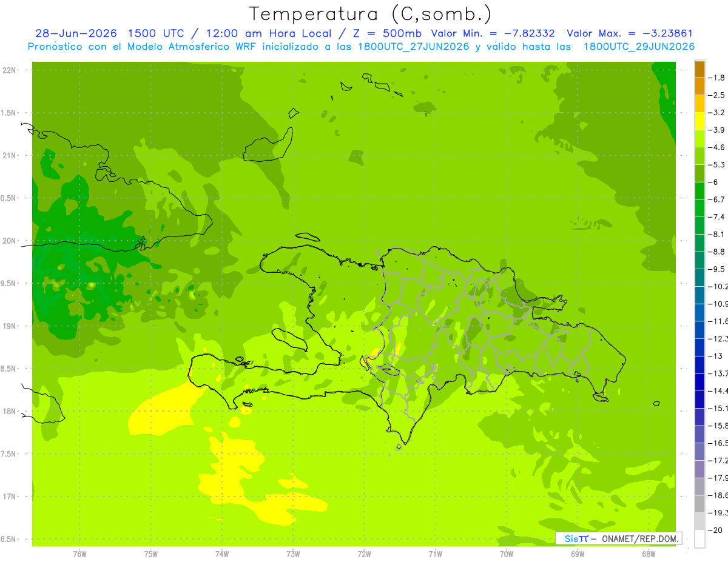Click the '-8.1' colorbar label
This screenshot has height=562, width=728.
click(x=717, y=235)
